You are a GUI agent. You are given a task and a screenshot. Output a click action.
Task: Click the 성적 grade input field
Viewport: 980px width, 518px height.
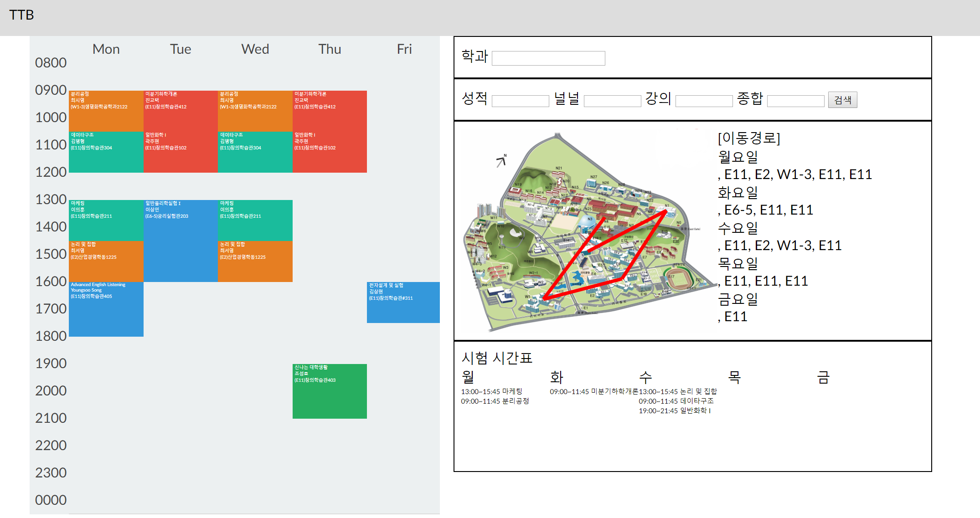[x=520, y=101]
